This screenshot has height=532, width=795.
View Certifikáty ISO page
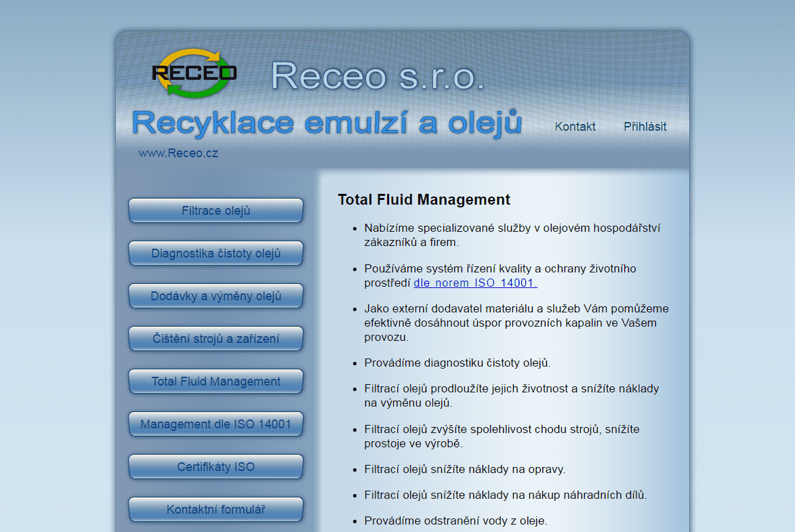pyautogui.click(x=216, y=466)
